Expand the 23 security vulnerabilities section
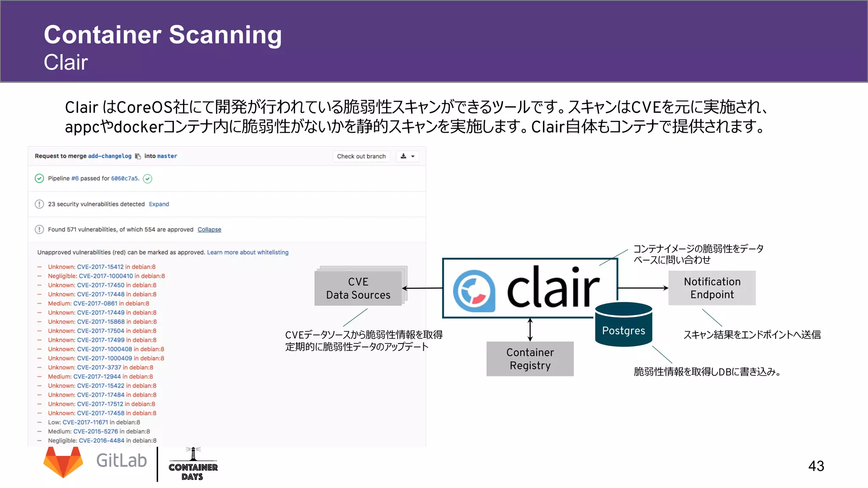868x488 pixels. point(159,204)
